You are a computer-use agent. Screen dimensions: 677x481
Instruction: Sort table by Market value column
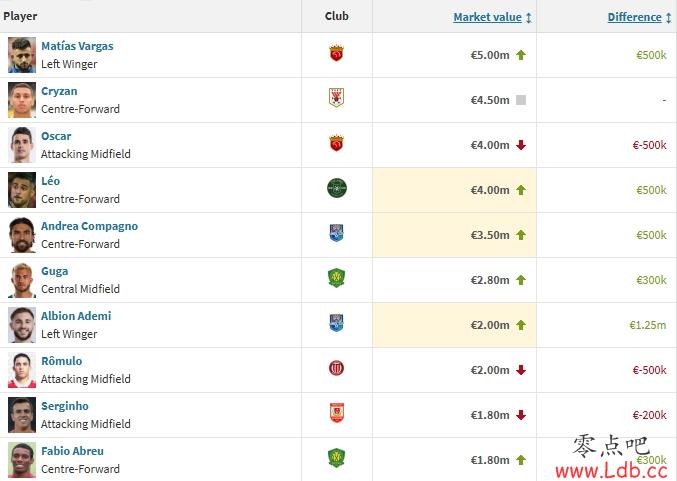pyautogui.click(x=487, y=17)
